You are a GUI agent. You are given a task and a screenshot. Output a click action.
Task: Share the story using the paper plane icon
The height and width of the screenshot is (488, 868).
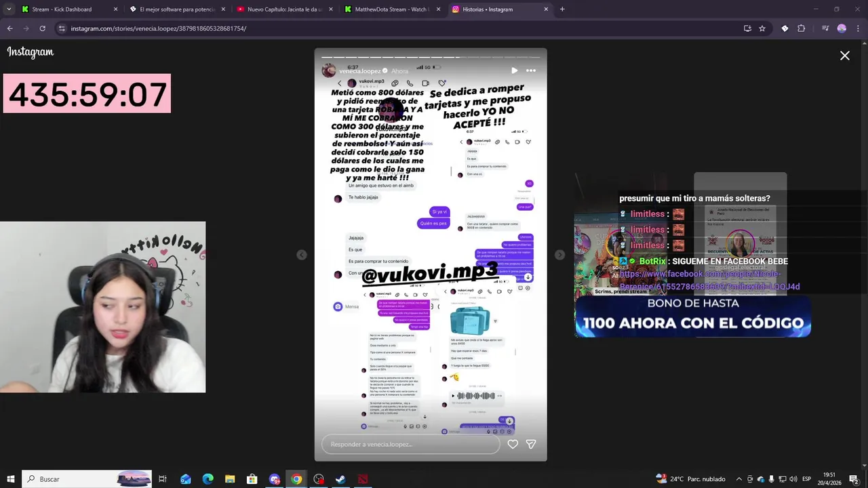(531, 444)
